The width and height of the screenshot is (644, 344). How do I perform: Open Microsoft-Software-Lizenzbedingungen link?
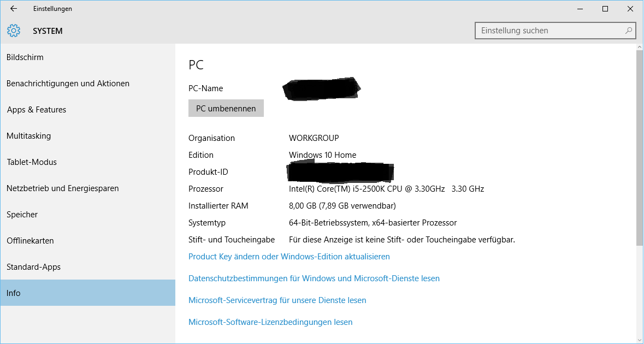[x=270, y=322]
